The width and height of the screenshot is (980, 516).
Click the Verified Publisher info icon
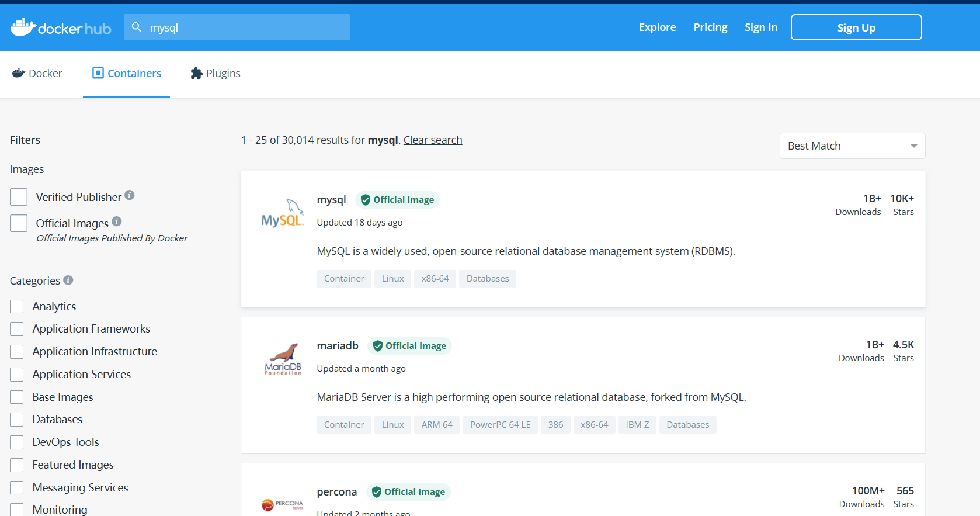point(130,195)
